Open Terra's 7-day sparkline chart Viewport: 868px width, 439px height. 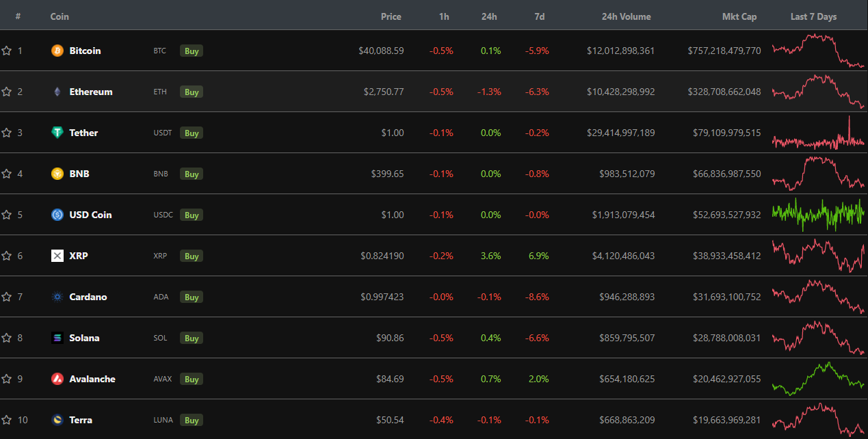pos(819,420)
